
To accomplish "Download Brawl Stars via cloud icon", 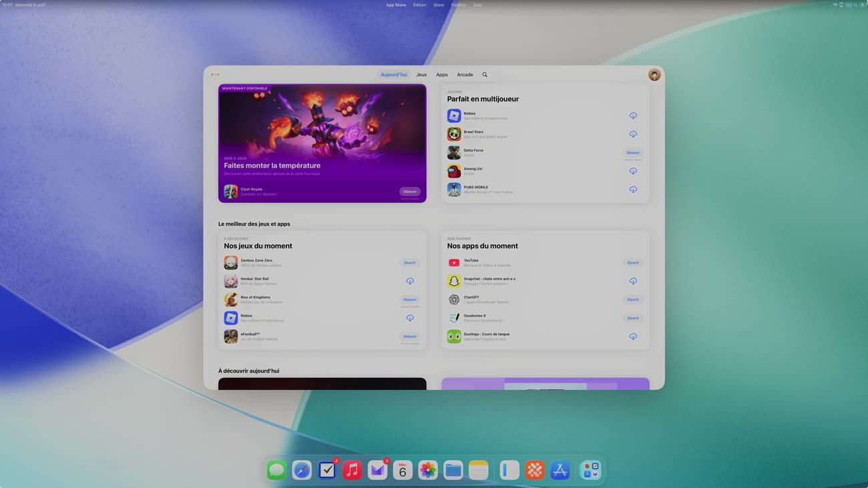I will click(633, 134).
